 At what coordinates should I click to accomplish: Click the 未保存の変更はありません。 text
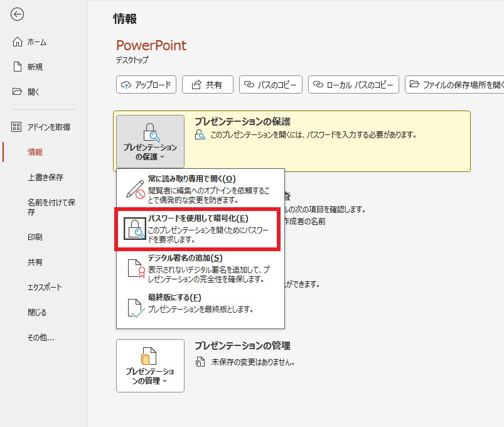(253, 362)
